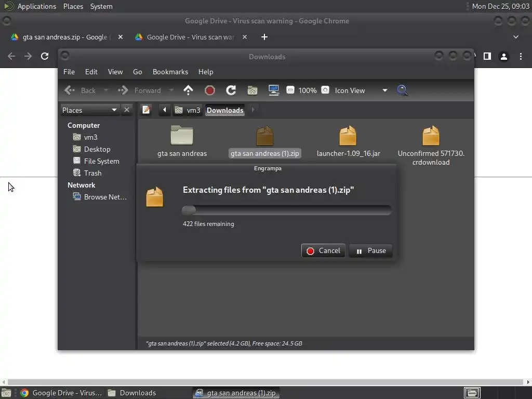The image size is (532, 399).
Task: Toggle text-based location entry pencil icon
Action: [x=146, y=110]
